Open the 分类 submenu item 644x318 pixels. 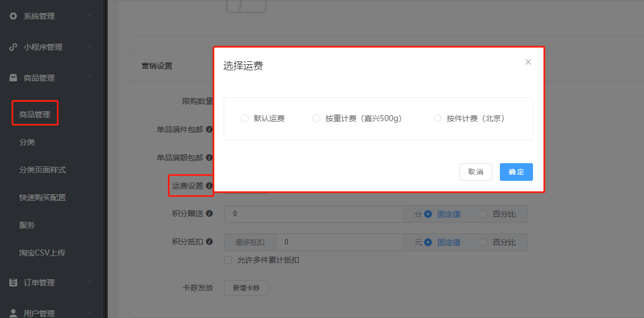point(27,142)
